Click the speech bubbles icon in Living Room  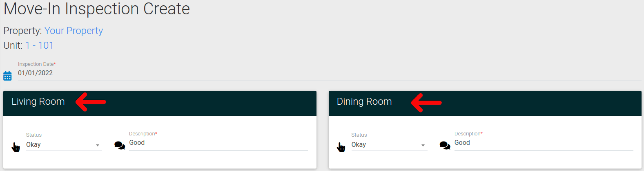coord(120,145)
